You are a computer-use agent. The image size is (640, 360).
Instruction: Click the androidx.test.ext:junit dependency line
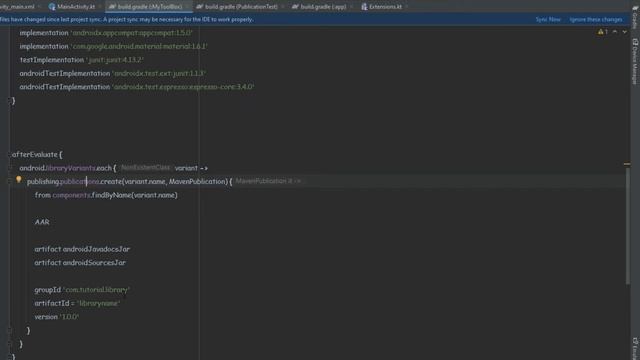(113, 73)
